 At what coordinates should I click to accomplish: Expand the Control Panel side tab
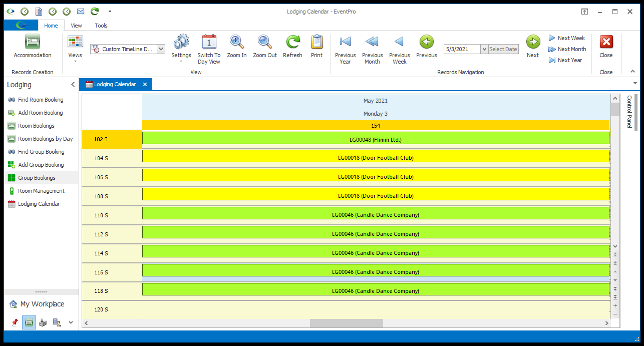629,111
